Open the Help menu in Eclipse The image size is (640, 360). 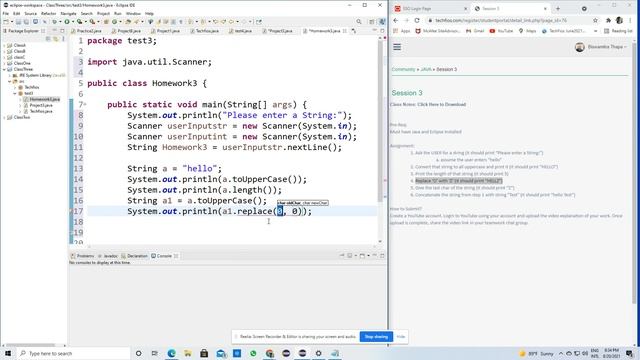pos(149,13)
